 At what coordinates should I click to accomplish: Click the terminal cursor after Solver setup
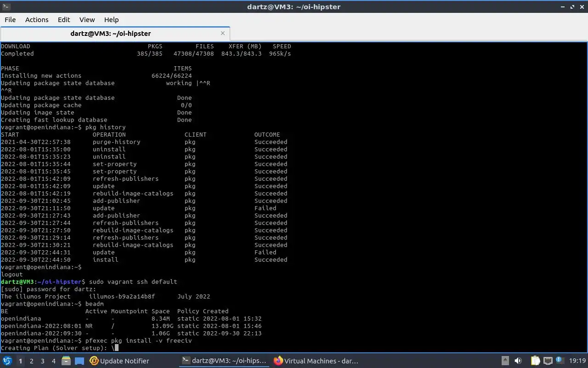117,348
